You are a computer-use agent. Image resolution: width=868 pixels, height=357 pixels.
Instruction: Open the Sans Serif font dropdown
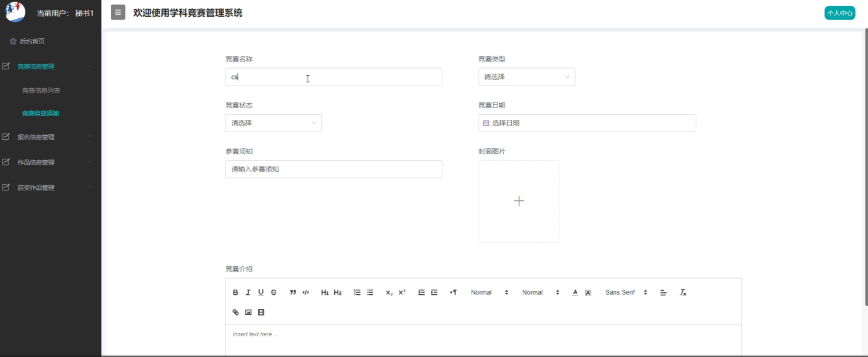coord(626,293)
